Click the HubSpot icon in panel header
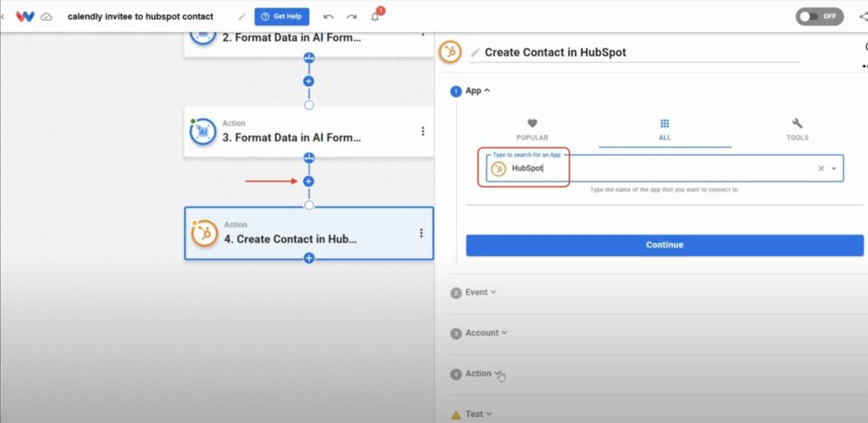Screen dimensions: 868x423 [450, 52]
